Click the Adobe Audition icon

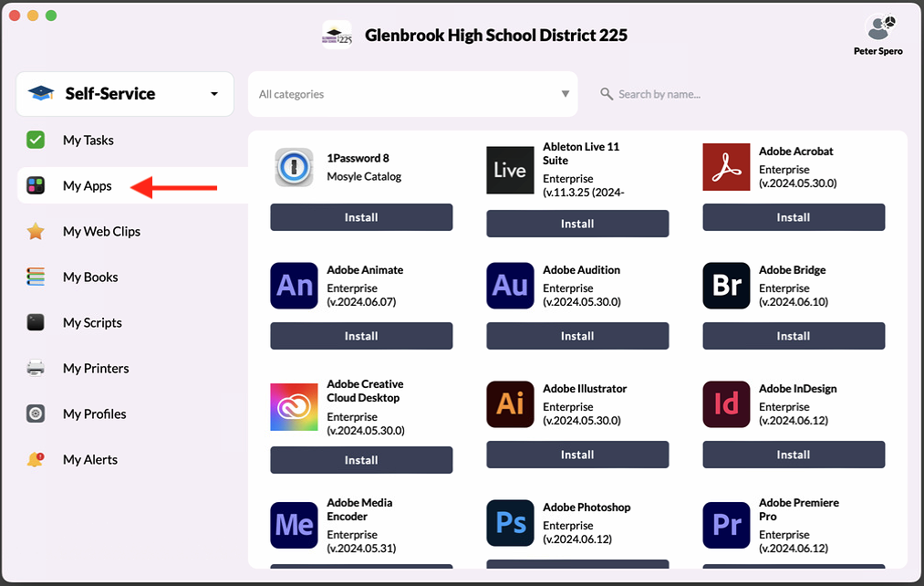click(x=510, y=286)
